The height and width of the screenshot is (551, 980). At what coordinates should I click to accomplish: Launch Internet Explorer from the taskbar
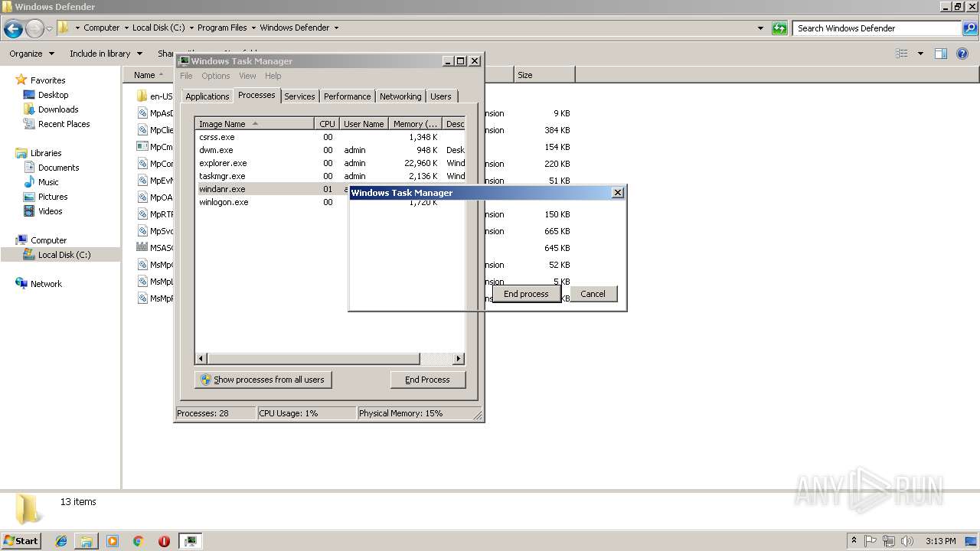61,541
